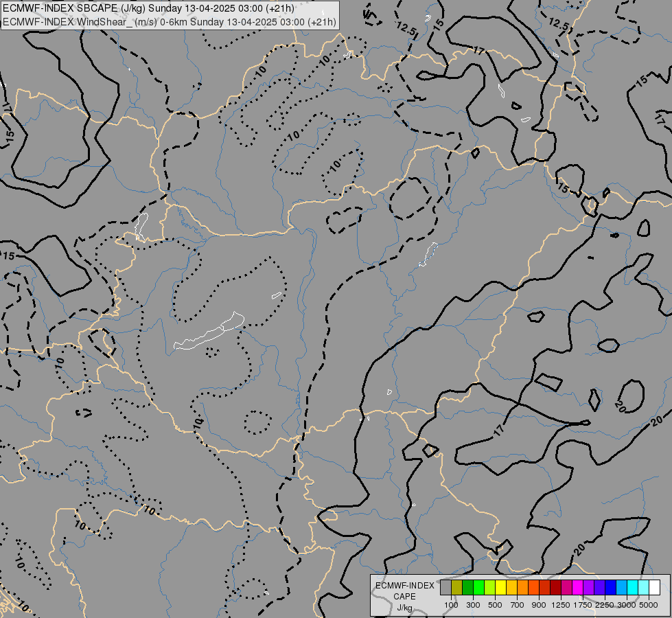Select the 700 legend value
Image resolution: width=672 pixels, height=618 pixels.
tap(518, 605)
